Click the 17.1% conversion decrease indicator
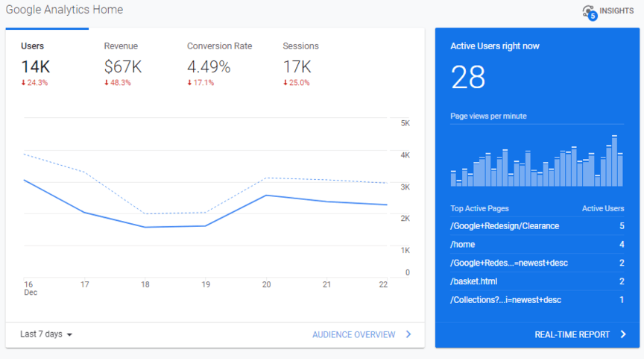Screen dimensions: 644x359 [201, 83]
